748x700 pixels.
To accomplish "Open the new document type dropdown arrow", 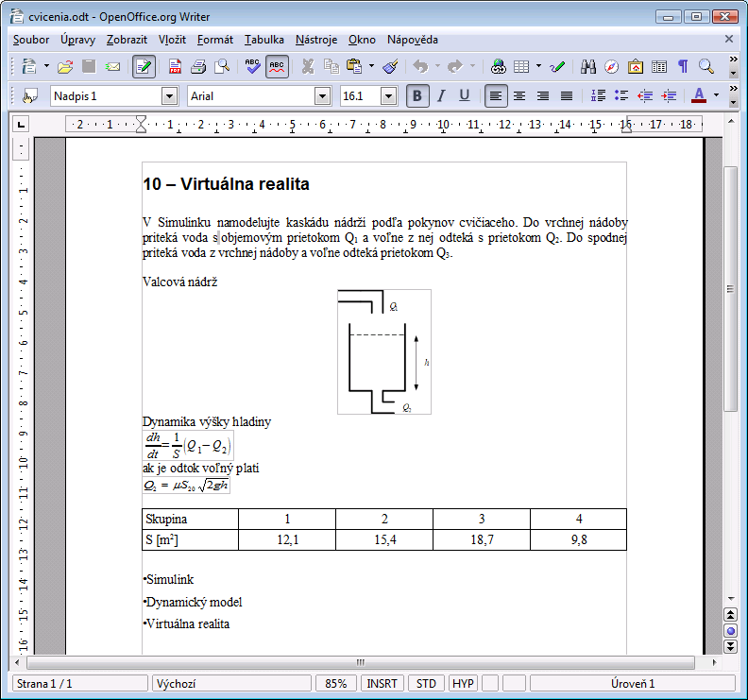I will pos(46,66).
